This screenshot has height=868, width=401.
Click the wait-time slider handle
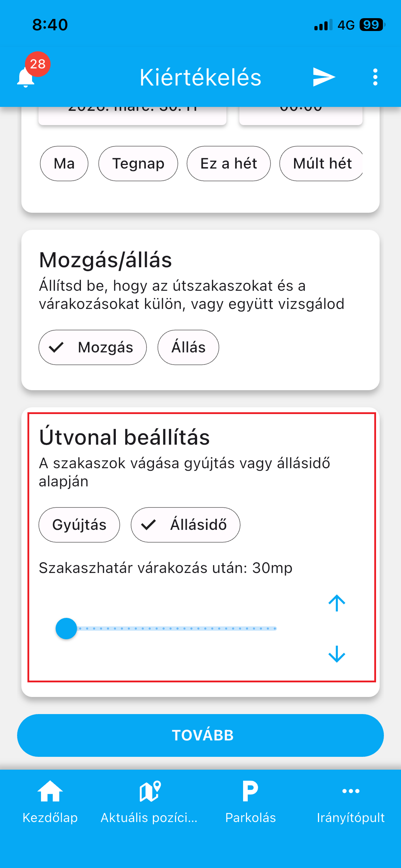click(66, 629)
